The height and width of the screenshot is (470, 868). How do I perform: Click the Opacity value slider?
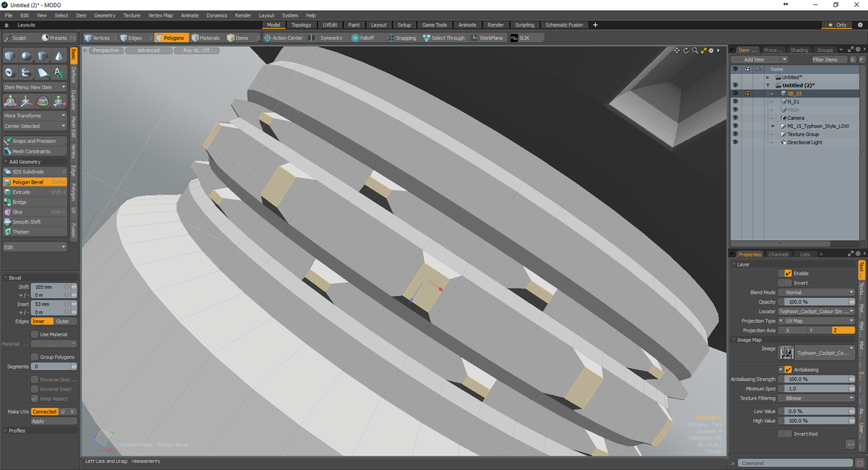pos(817,302)
